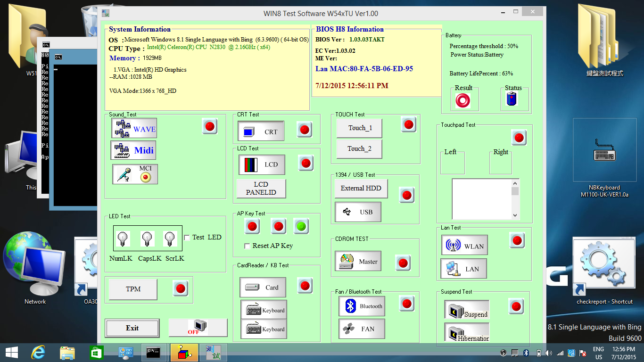The height and width of the screenshot is (362, 644).
Task: Click the External HDD test button
Action: click(x=361, y=188)
